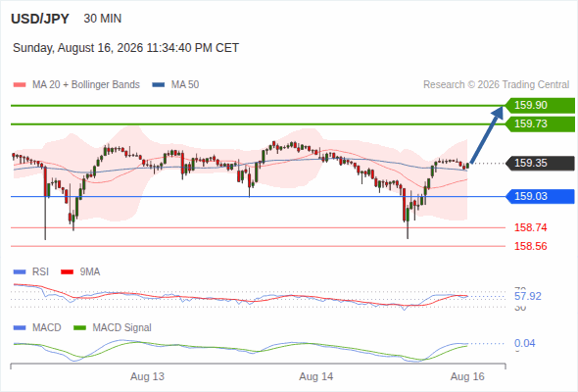Click the Research Trading Central credit text
This screenshot has width=578, height=392.
point(496,85)
